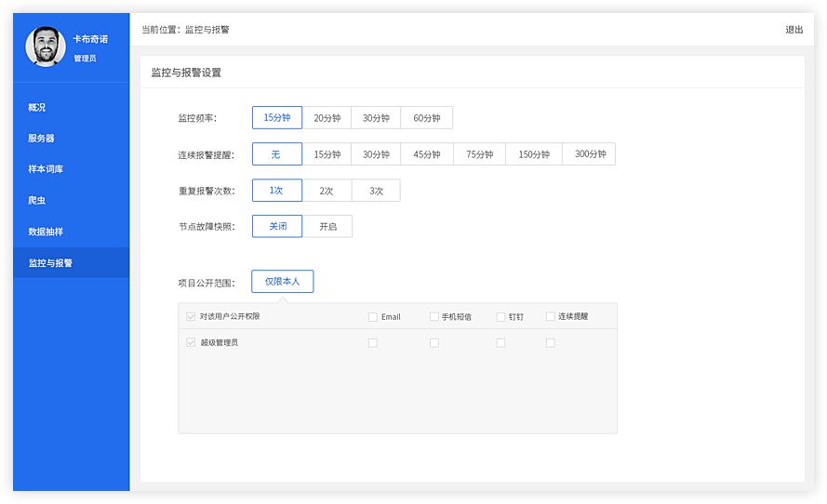
Task: Set continuous alarm reminder to 45分钟
Action: (x=427, y=154)
